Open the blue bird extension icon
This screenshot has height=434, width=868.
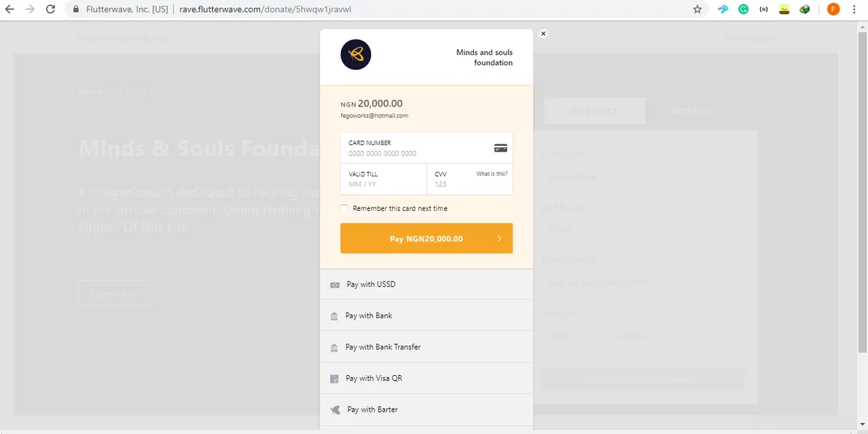point(723,9)
